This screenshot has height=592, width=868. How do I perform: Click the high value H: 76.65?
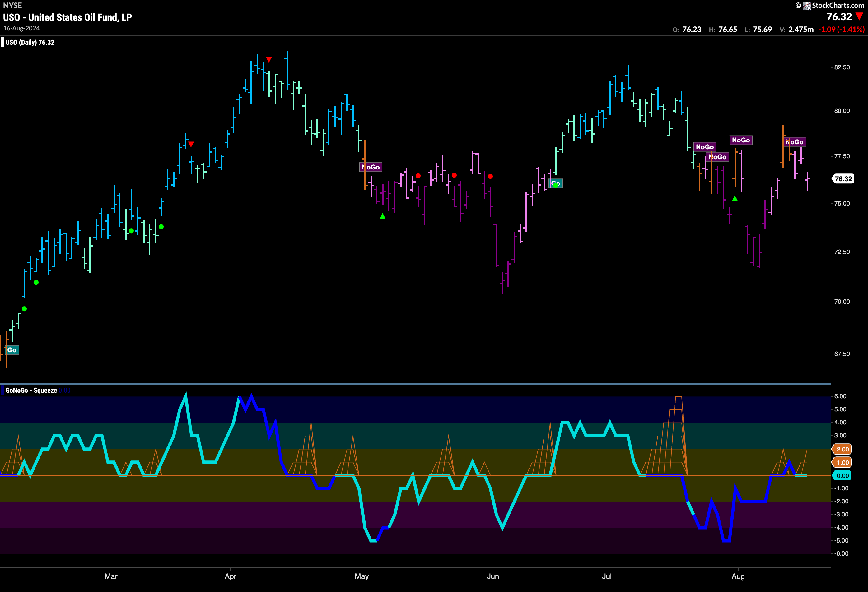coord(723,30)
